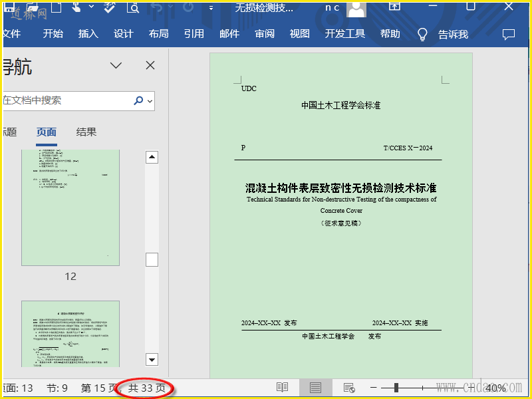The height and width of the screenshot is (399, 532).
Task: Open the touch mode dropdown arrow
Action: pos(91,7)
